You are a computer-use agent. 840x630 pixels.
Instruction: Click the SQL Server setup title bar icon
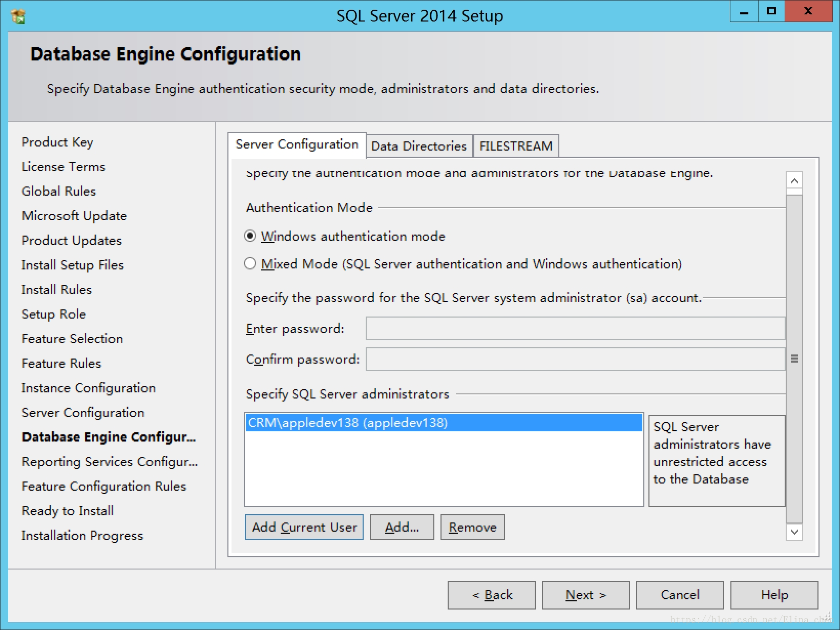pos(18,16)
